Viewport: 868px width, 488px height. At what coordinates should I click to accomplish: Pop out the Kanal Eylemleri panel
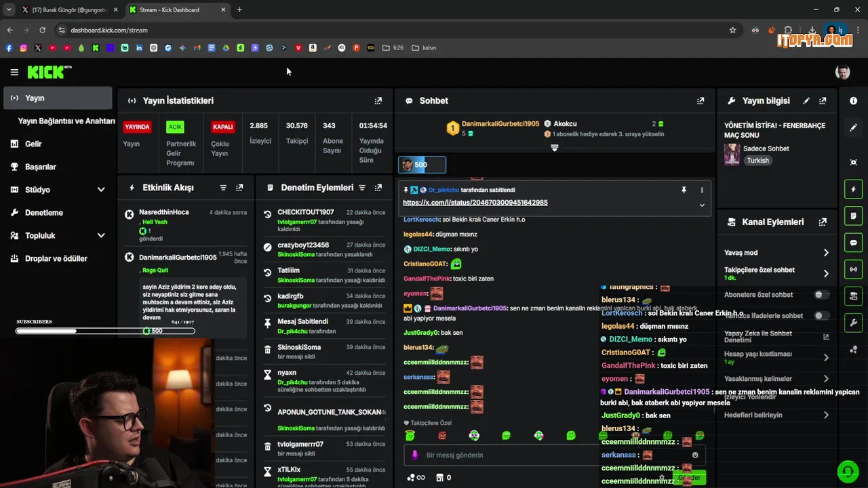point(823,222)
